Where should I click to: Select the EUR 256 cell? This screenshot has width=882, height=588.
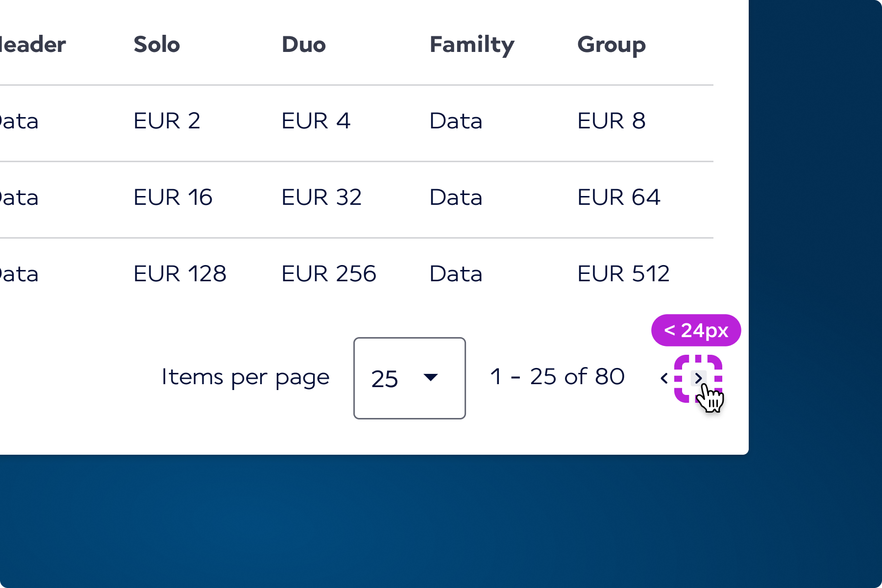(x=329, y=274)
